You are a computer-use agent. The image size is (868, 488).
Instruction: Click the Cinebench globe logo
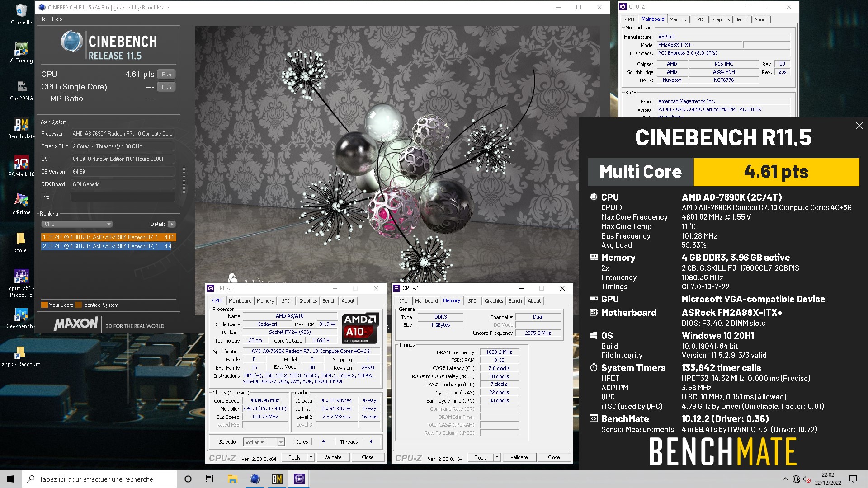(x=71, y=42)
